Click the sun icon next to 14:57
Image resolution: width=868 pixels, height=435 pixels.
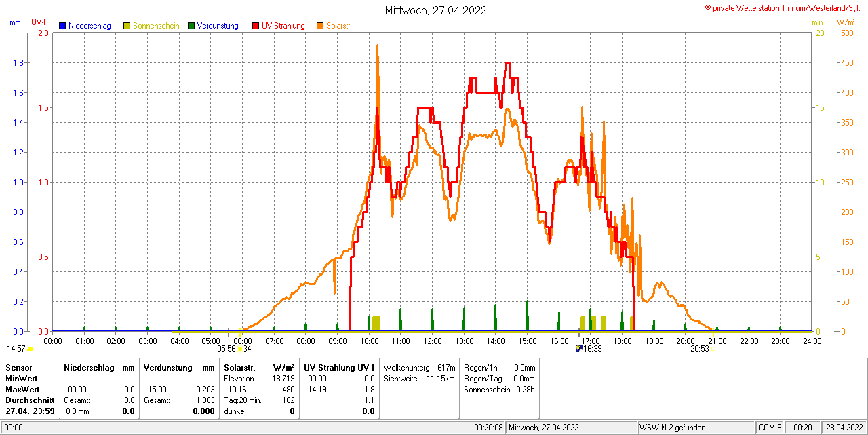[30, 349]
